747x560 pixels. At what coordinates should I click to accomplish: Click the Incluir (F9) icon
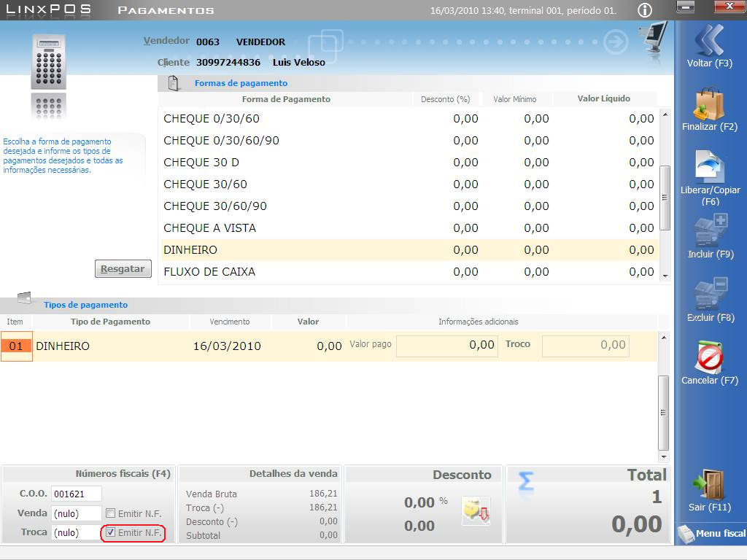[x=710, y=231]
